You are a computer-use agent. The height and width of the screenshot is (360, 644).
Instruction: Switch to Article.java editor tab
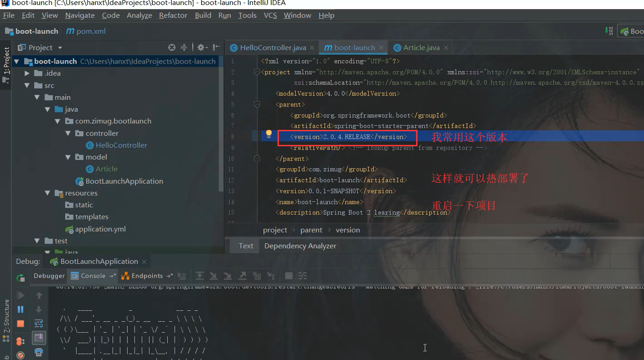coord(421,47)
